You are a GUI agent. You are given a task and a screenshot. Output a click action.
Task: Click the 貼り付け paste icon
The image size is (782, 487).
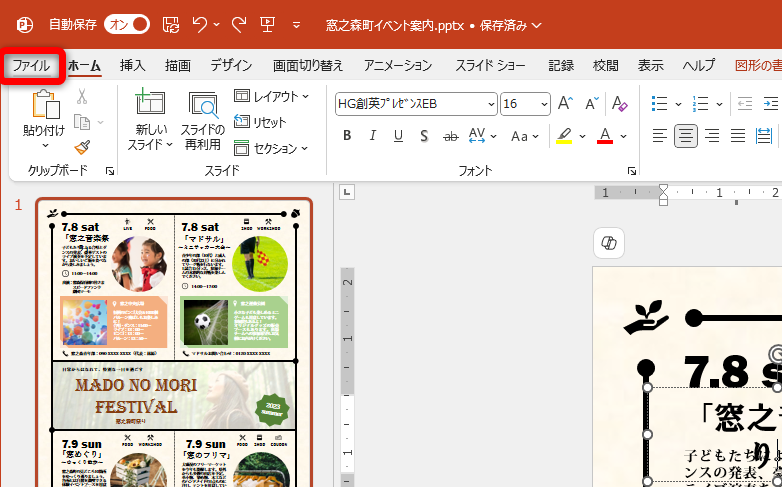pyautogui.click(x=45, y=104)
